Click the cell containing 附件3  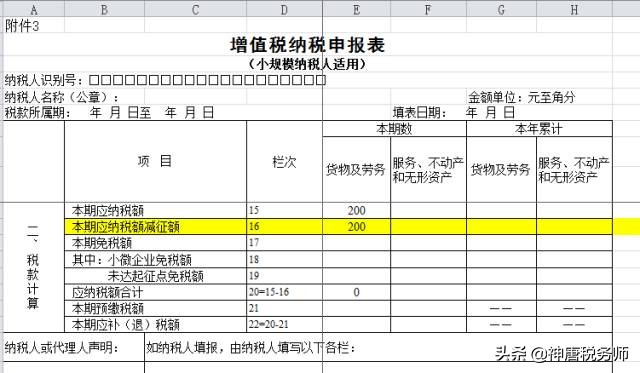(33, 25)
